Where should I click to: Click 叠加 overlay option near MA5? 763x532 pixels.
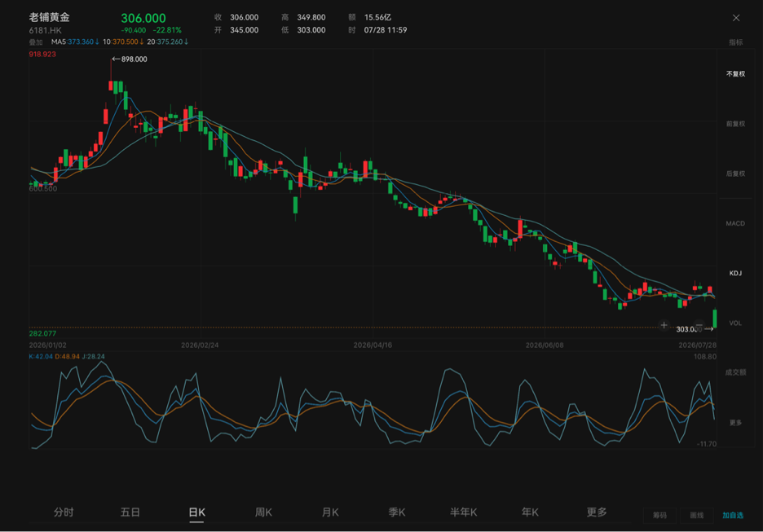pos(36,42)
